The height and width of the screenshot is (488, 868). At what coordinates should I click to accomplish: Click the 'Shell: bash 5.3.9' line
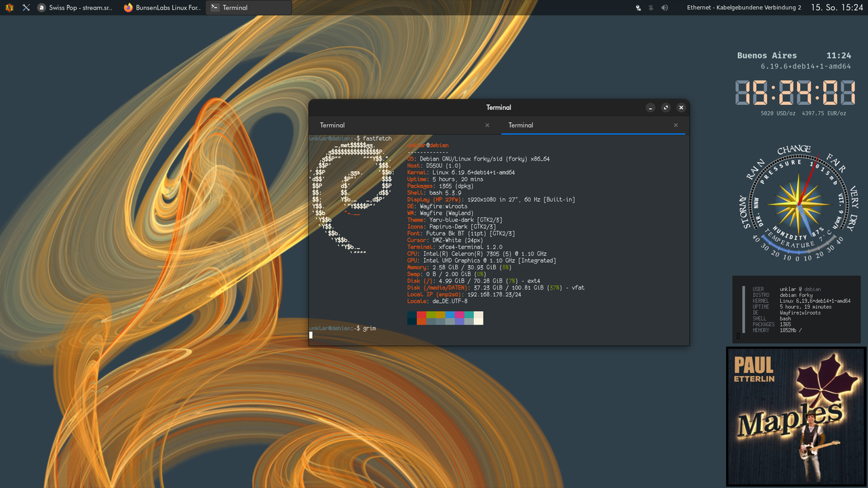click(434, 192)
